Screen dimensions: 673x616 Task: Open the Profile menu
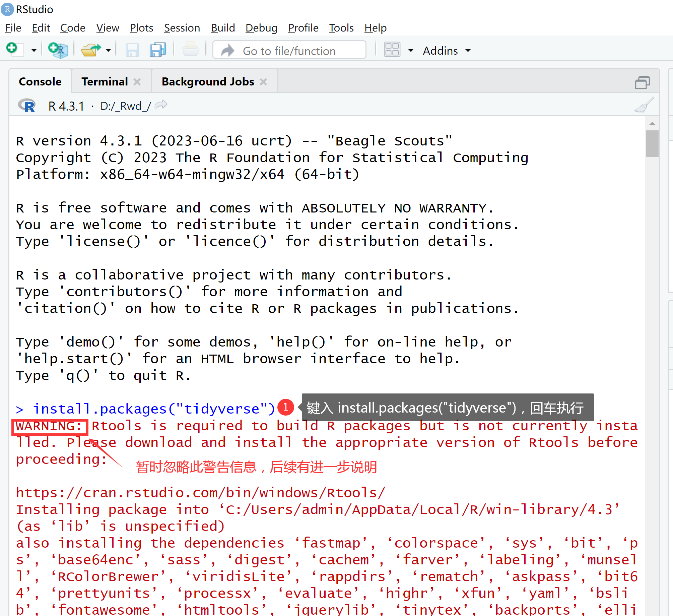click(303, 28)
